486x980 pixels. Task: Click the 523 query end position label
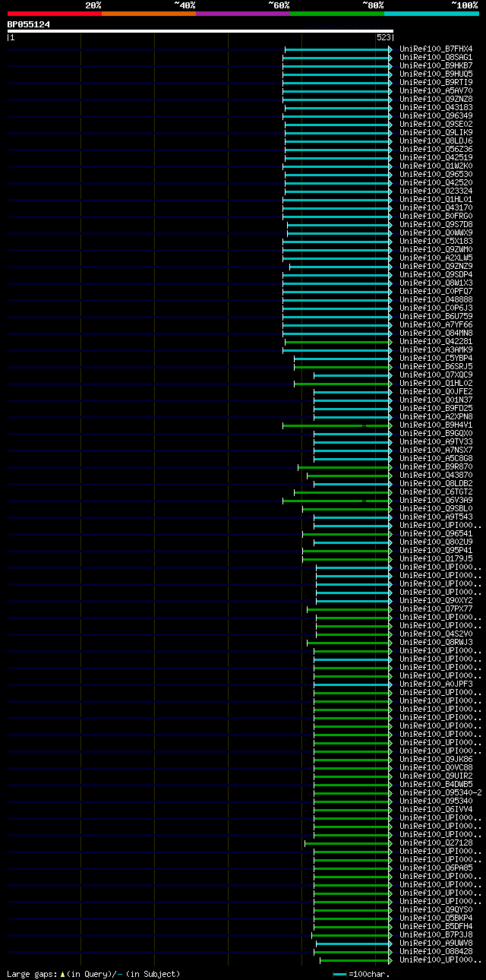pyautogui.click(x=383, y=37)
